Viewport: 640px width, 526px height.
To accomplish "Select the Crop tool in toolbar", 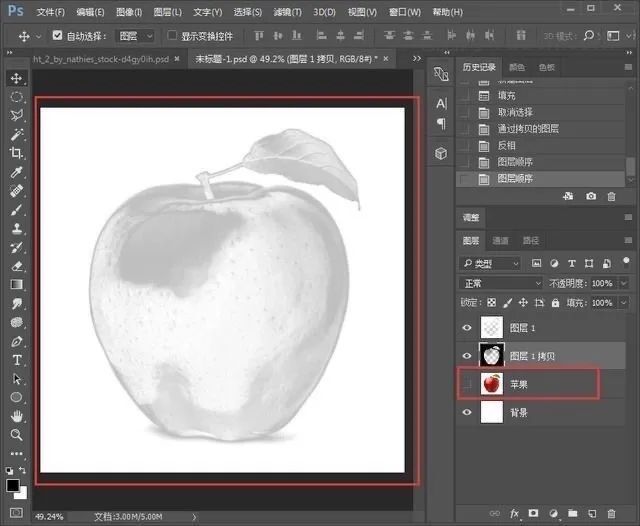I will click(17, 153).
